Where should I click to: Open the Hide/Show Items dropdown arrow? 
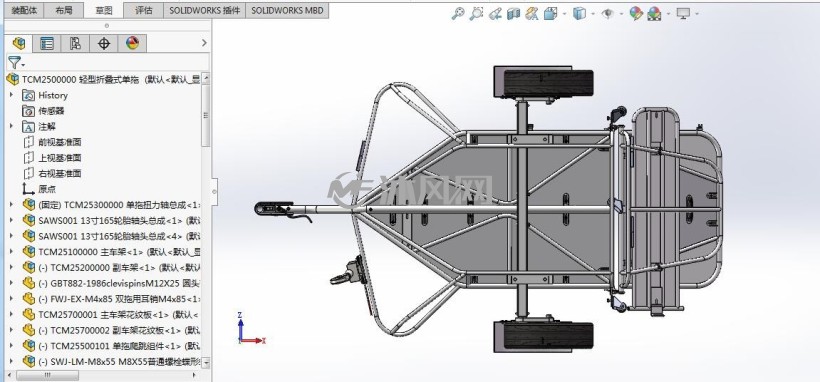click(621, 14)
